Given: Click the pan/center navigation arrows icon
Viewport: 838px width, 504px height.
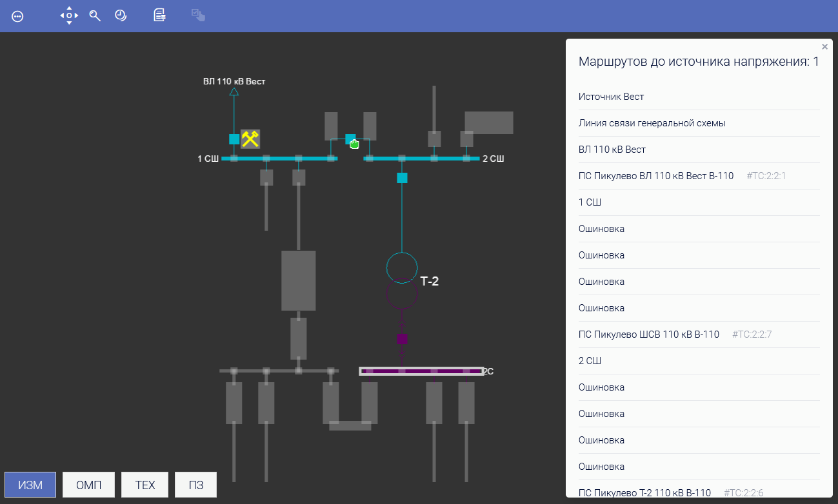Looking at the screenshot, I should pyautogui.click(x=69, y=15).
